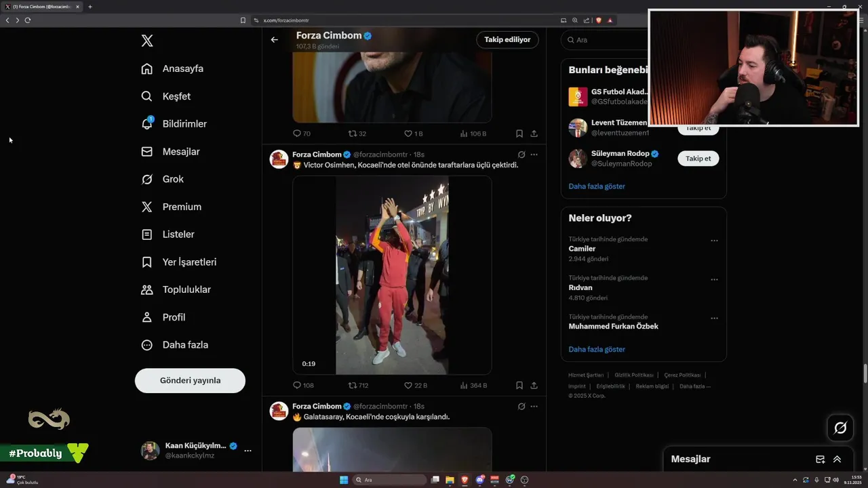Open Windows Start menu
Viewport: 868px width, 488px height.
[x=344, y=480]
